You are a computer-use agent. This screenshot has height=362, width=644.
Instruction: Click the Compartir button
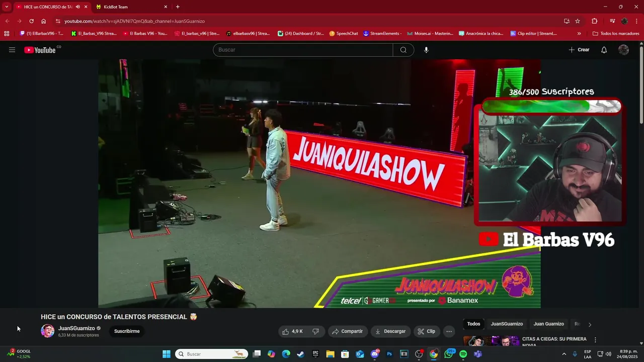[347, 331]
